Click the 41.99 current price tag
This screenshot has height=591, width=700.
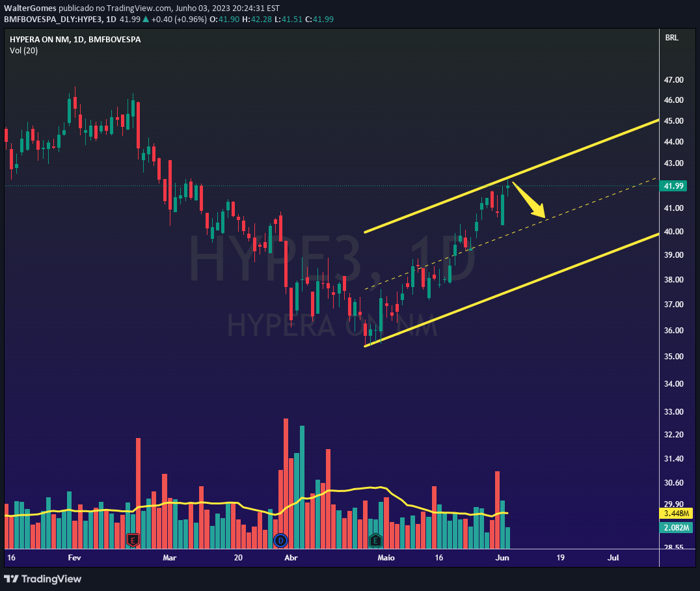674,186
